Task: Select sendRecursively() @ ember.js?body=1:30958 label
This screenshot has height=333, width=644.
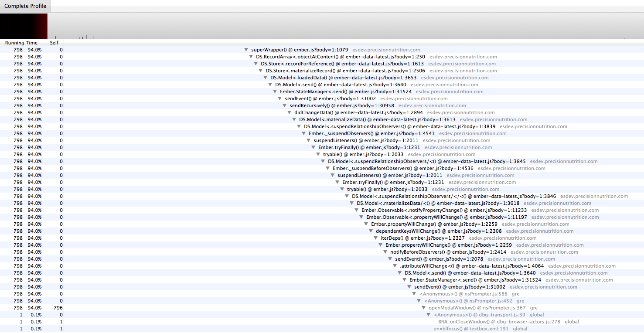Action: tap(342, 105)
